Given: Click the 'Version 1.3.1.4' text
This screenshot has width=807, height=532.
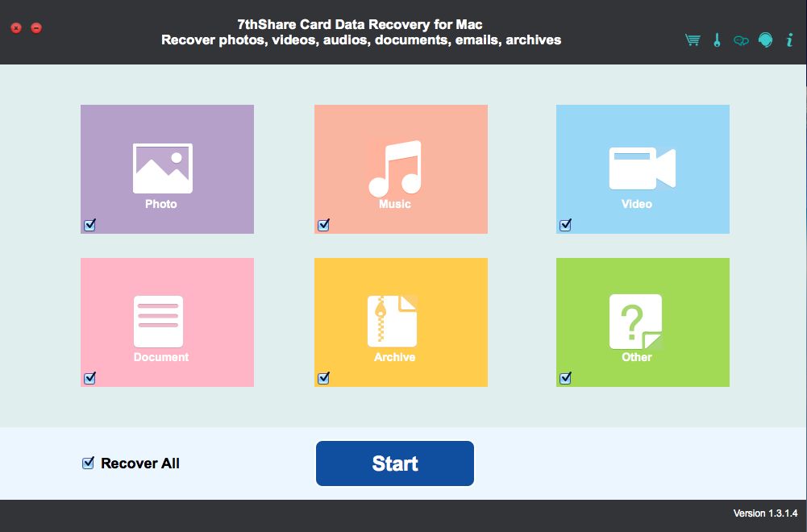Looking at the screenshot, I should pyautogui.click(x=765, y=513).
